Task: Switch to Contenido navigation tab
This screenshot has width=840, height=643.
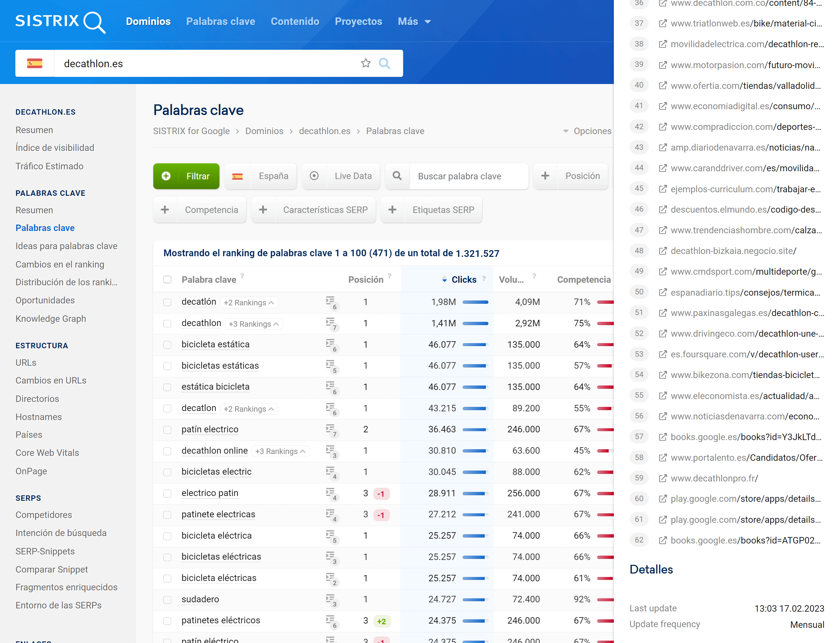Action: (295, 21)
